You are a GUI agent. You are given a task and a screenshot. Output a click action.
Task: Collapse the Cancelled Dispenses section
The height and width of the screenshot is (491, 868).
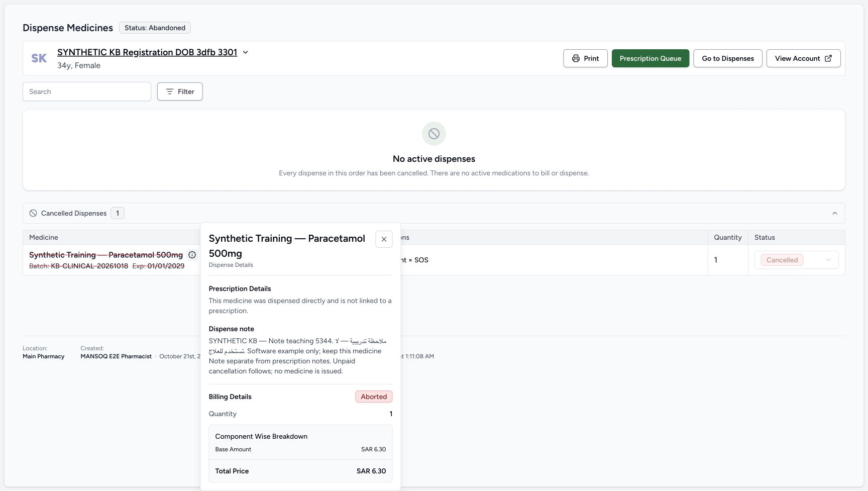click(835, 213)
